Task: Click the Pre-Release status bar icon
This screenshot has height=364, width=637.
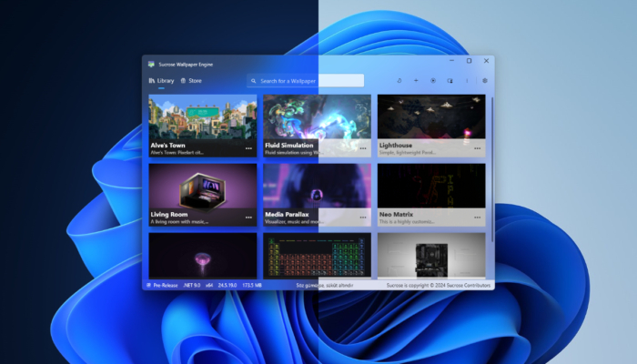Action: tap(148, 285)
